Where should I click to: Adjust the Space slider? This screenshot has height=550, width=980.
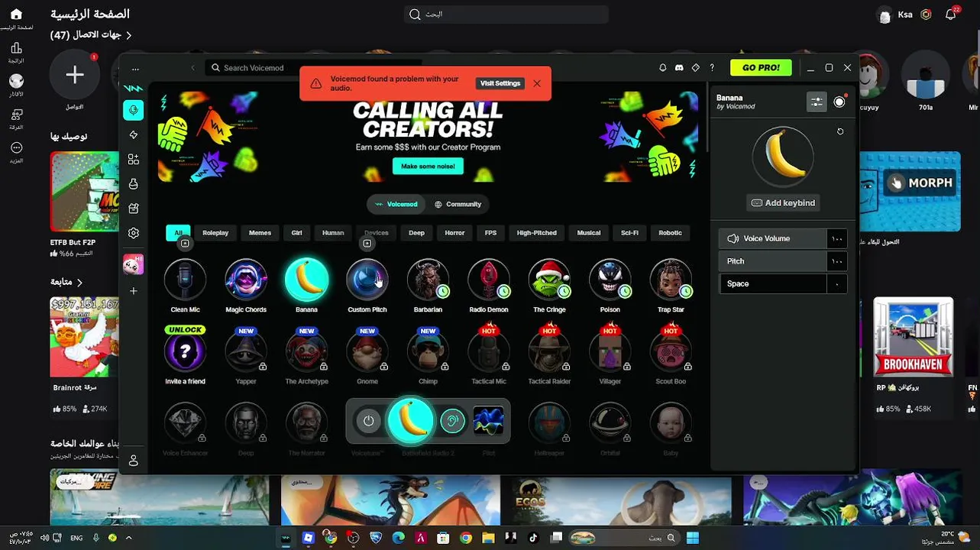pos(783,283)
